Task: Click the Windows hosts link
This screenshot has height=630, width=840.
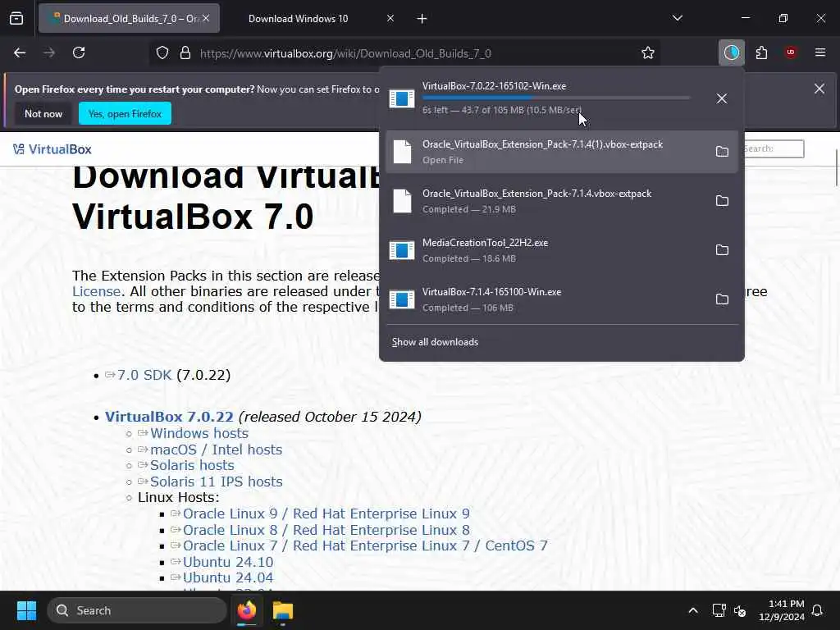Action: pos(199,433)
